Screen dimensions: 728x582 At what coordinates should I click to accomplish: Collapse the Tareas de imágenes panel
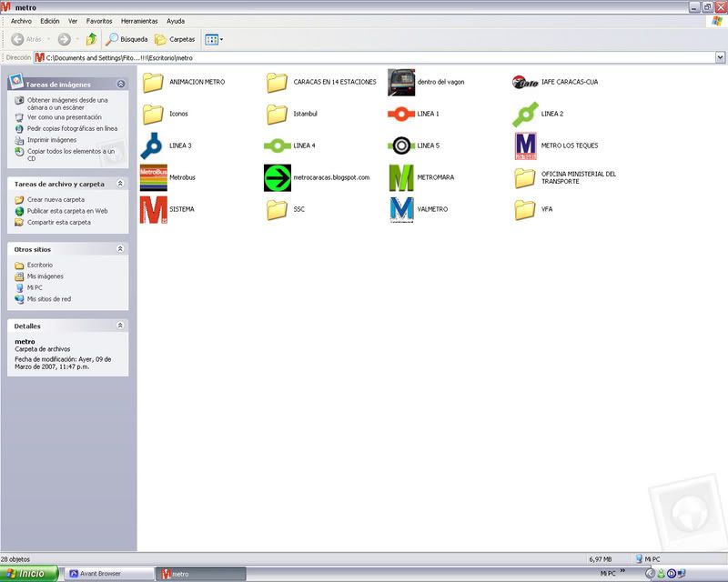pyautogui.click(x=121, y=85)
